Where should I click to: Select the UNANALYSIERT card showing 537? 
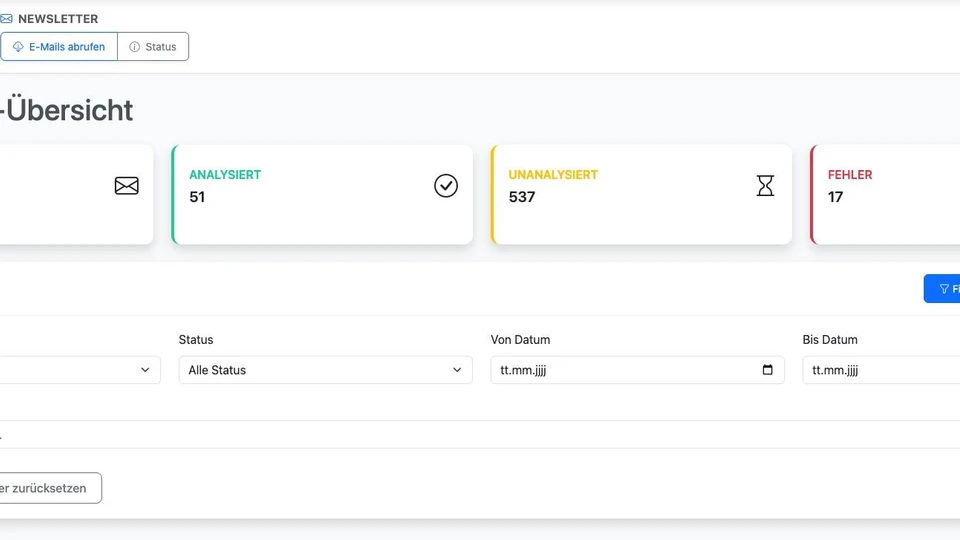[641, 195]
